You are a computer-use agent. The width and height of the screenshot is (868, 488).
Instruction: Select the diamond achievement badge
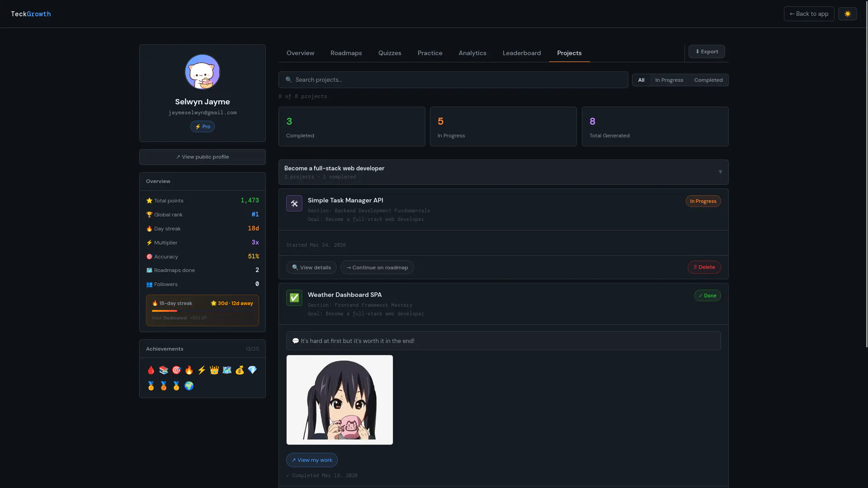252,370
